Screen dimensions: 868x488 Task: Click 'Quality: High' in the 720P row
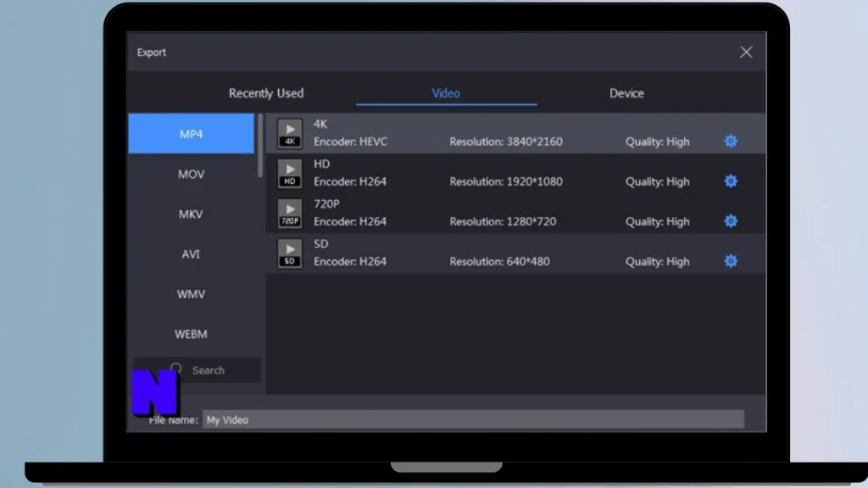point(658,221)
